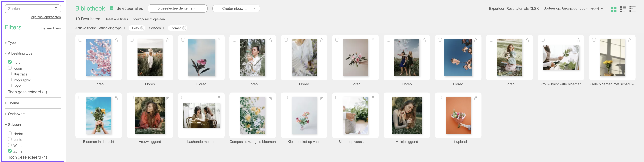This screenshot has width=644, height=162.
Task: Export Resultaten als XLSX
Action: (x=522, y=8)
